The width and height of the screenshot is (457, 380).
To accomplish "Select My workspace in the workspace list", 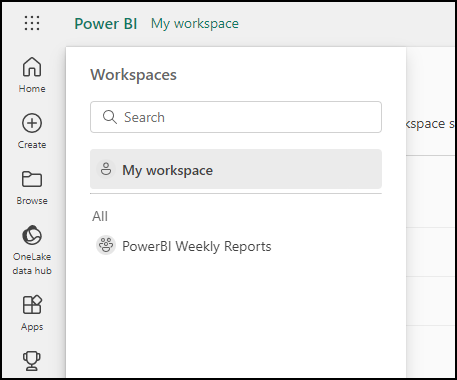I will pos(236,169).
